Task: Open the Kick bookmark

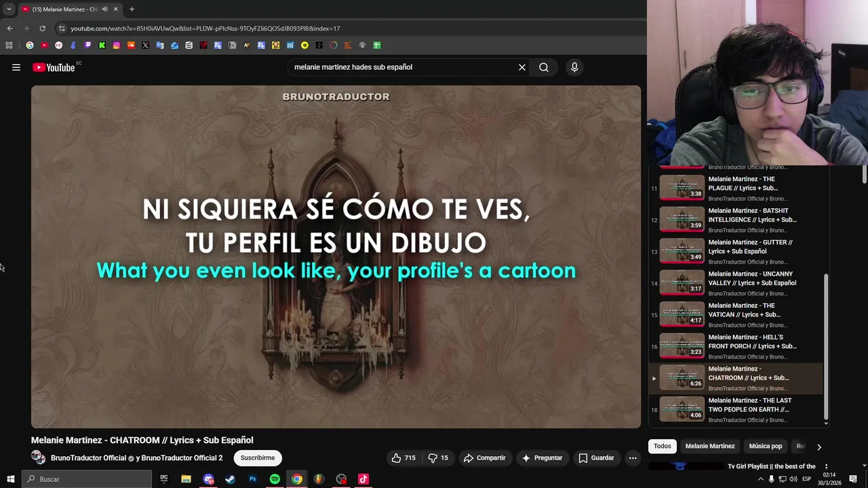Action: 102,45
